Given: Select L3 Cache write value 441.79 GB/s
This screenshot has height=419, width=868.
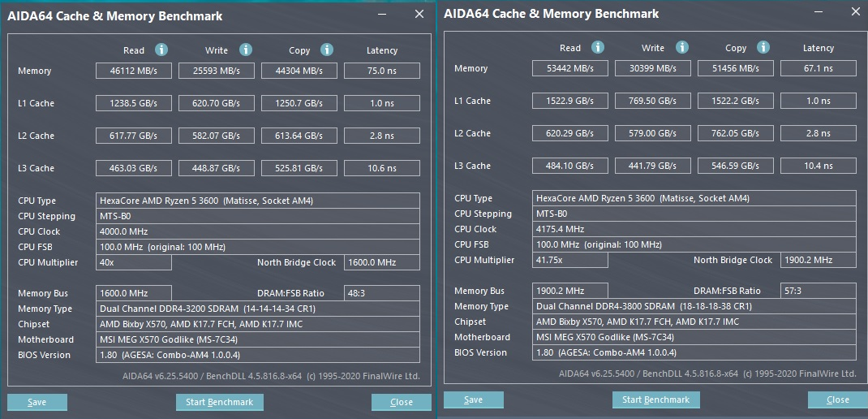Looking at the screenshot, I should point(653,166).
